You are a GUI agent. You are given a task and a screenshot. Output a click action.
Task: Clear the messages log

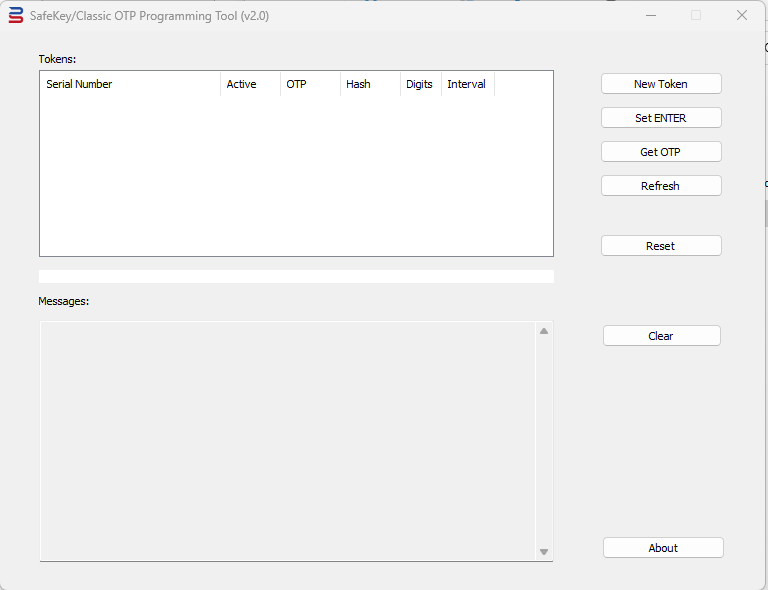click(661, 336)
